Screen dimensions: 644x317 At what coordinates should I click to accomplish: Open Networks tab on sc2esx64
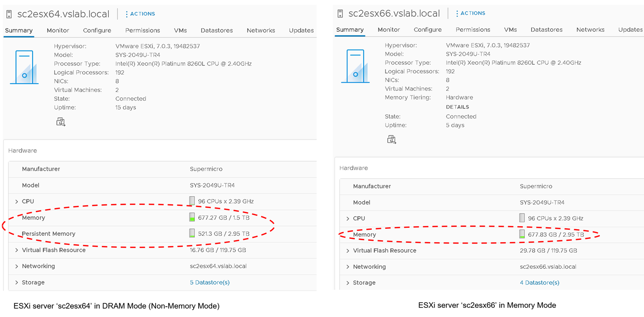(x=261, y=30)
